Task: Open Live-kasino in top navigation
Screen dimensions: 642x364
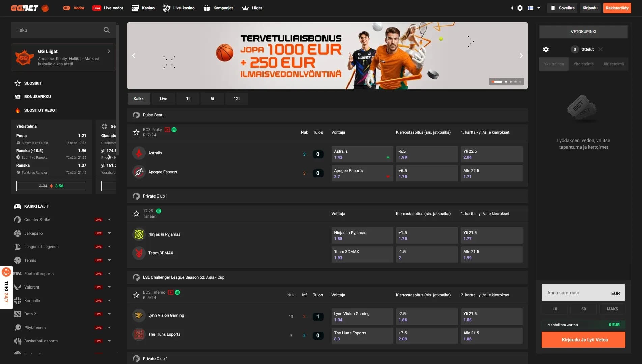Action: 179,8
